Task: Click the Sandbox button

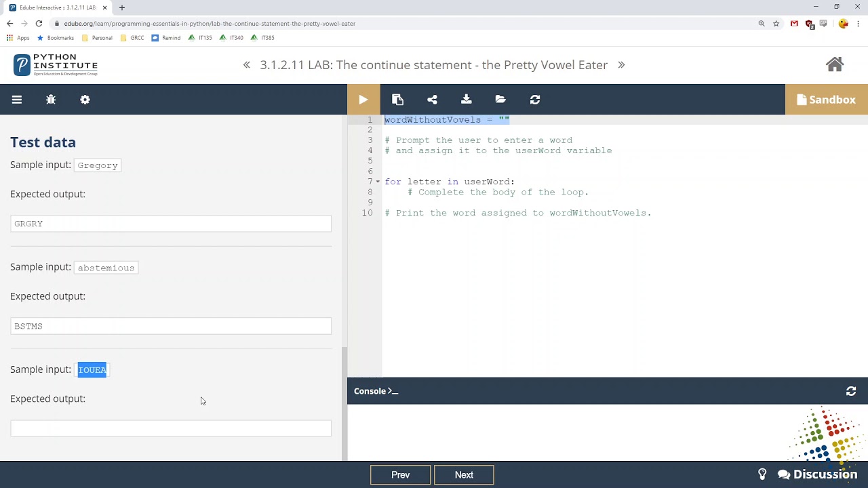Action: pos(827,100)
